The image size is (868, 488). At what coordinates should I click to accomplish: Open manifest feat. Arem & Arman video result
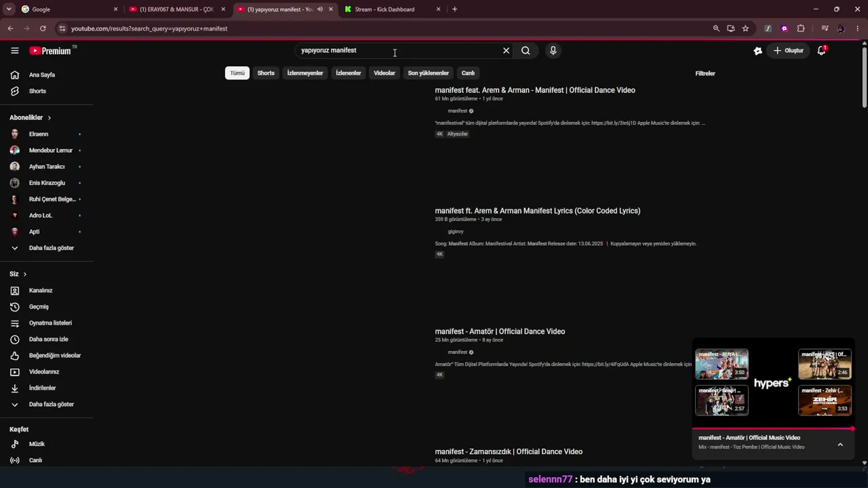pos(535,90)
